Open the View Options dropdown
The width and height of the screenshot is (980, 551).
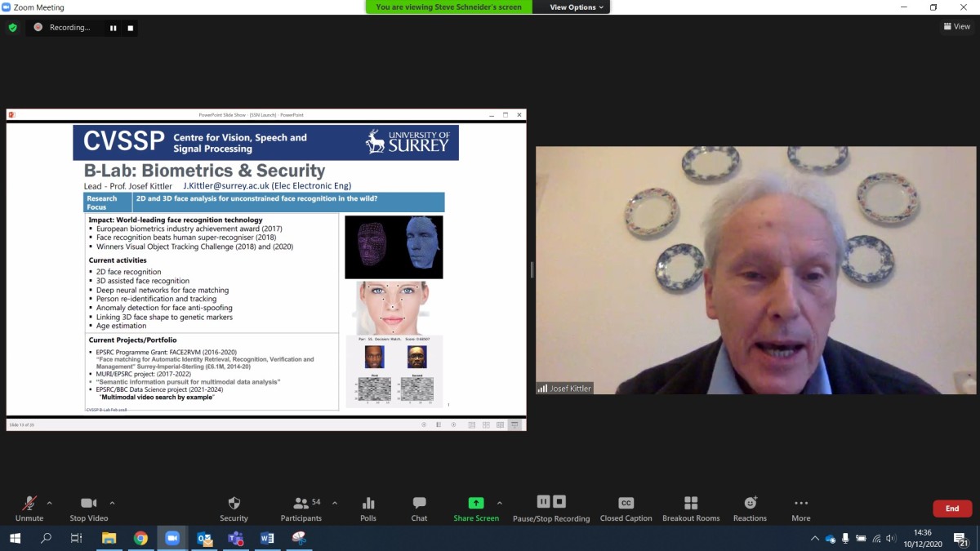click(577, 7)
